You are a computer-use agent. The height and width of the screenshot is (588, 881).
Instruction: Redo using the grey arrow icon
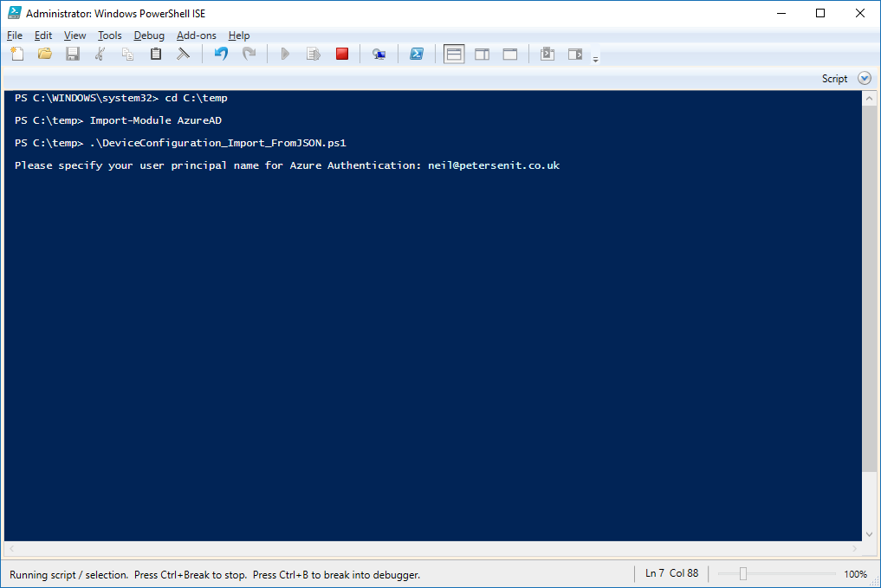click(249, 54)
